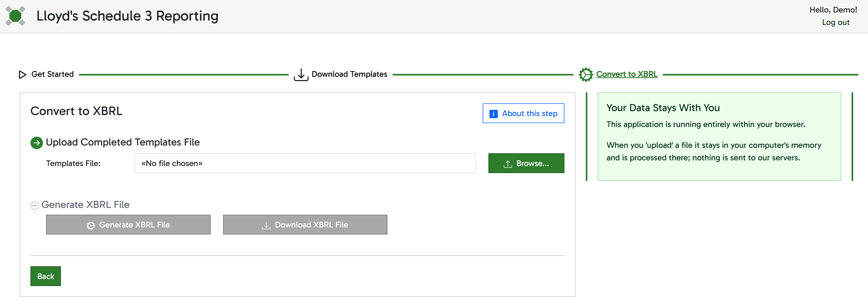The image size is (868, 304).
Task: Click the download icon on Download XBRL File
Action: click(266, 225)
